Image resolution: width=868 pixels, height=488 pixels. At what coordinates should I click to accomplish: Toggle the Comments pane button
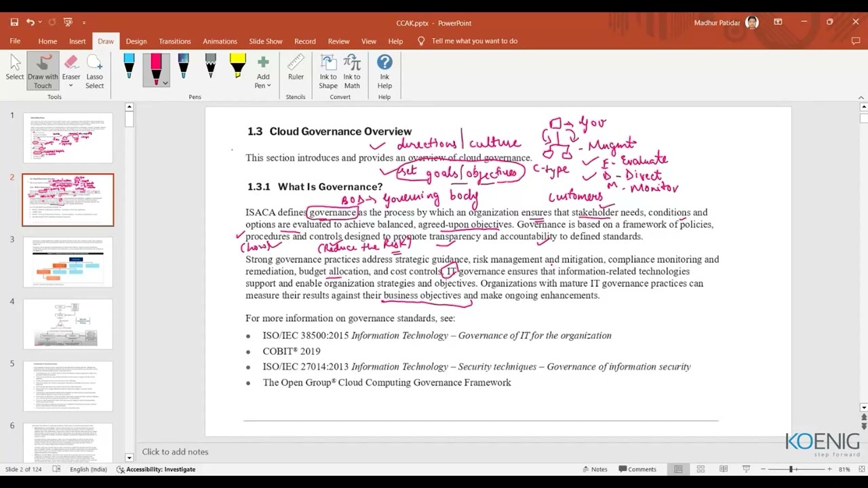point(637,469)
